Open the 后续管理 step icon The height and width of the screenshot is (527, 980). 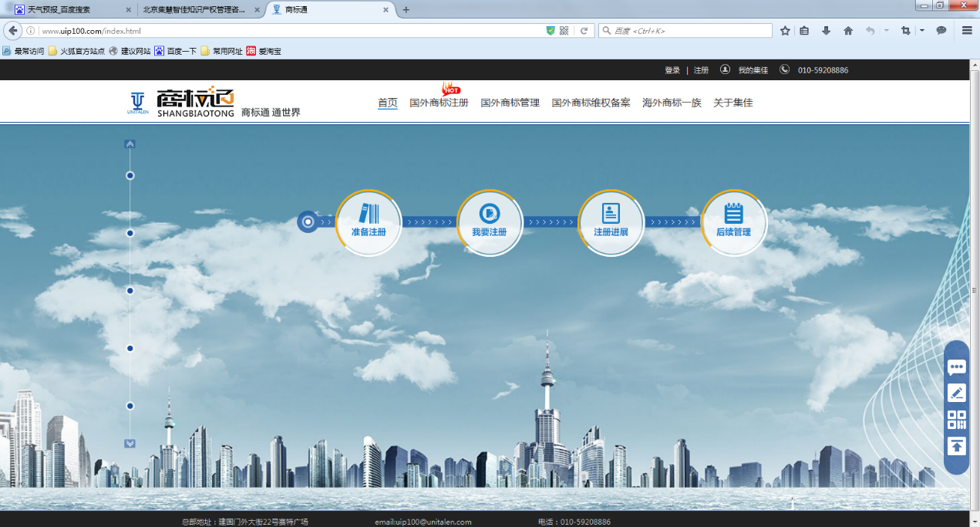tap(733, 222)
